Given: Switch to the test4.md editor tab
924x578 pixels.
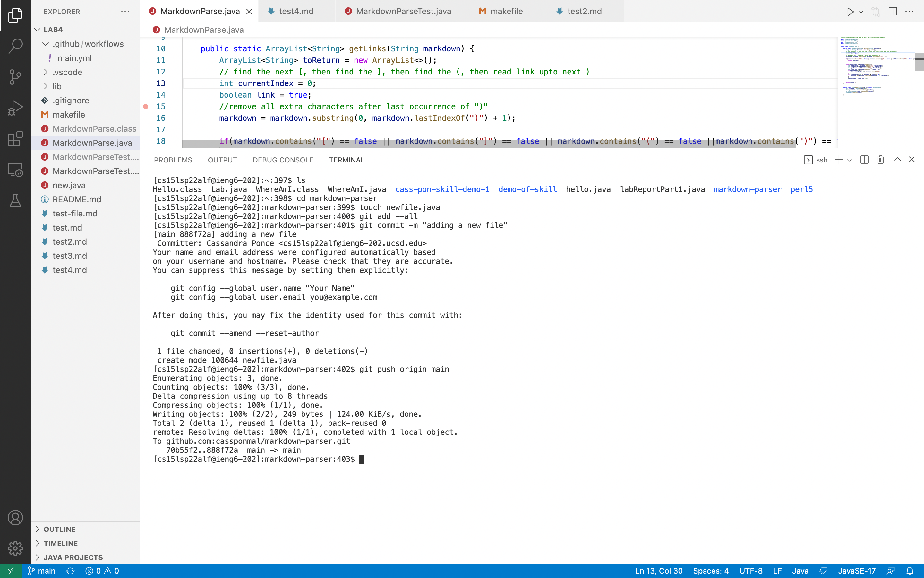Looking at the screenshot, I should [296, 12].
